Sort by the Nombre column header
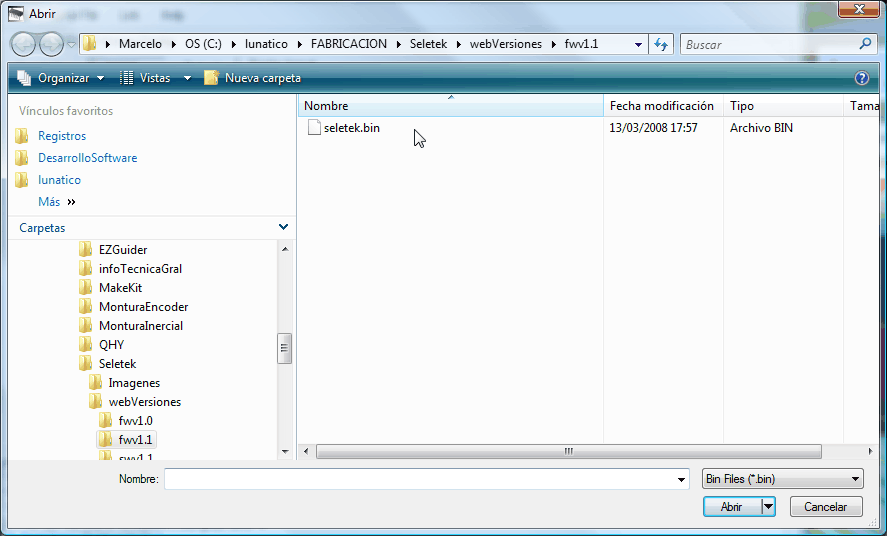 click(x=450, y=106)
